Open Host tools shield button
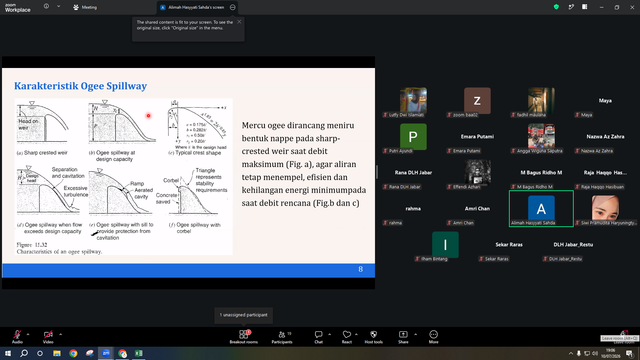This screenshot has width=640, height=360. click(x=373, y=337)
